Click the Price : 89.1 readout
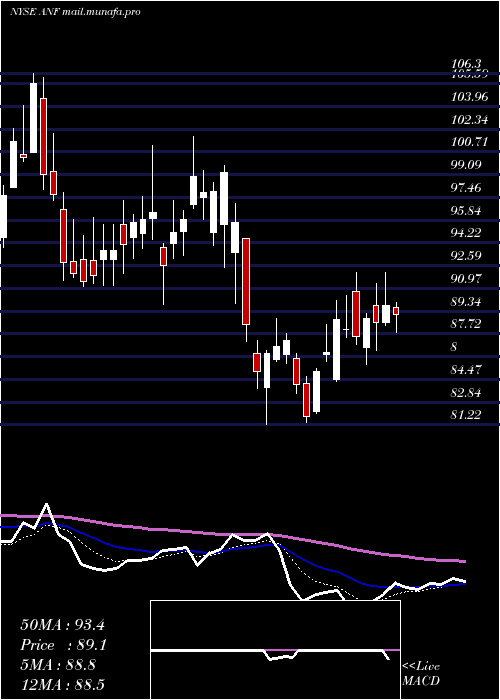The height and width of the screenshot is (700, 500). [63, 645]
